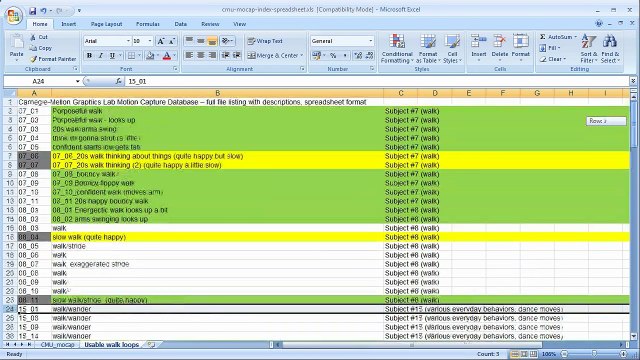Viewport: 640px width, 360px height.
Task: Open Find & Select menu
Action: pos(610,49)
